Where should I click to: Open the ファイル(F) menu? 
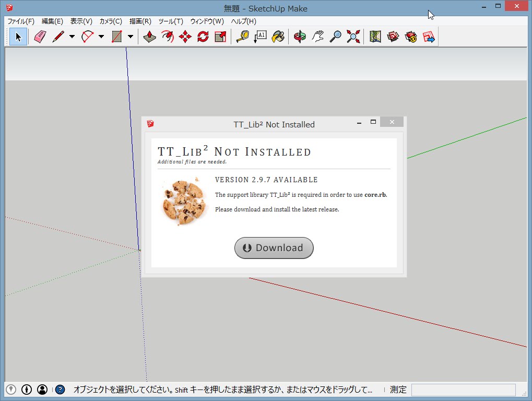(21, 21)
